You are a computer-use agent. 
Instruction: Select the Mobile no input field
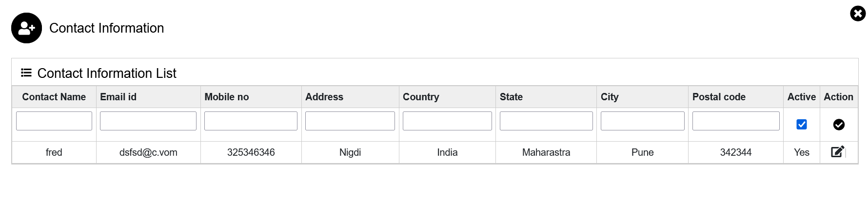[251, 121]
